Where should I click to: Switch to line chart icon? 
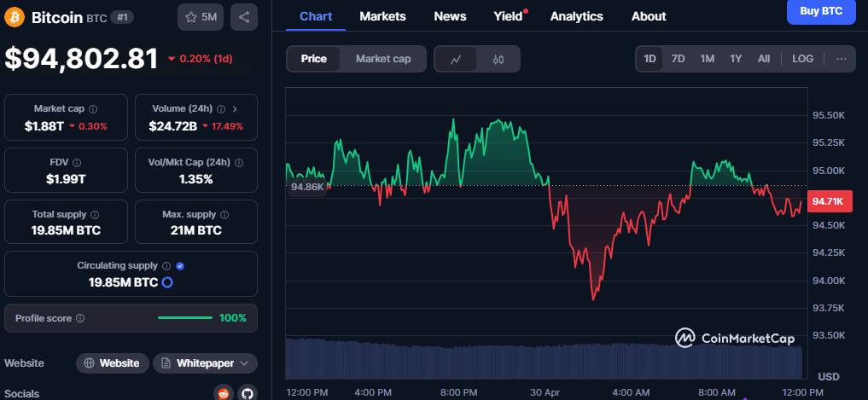pos(456,59)
